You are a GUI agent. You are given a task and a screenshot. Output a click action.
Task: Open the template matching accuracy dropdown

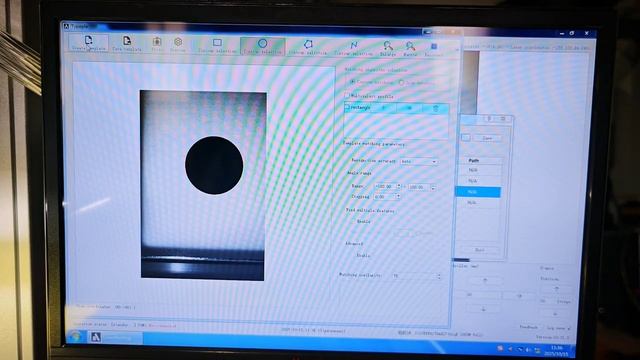(x=419, y=162)
